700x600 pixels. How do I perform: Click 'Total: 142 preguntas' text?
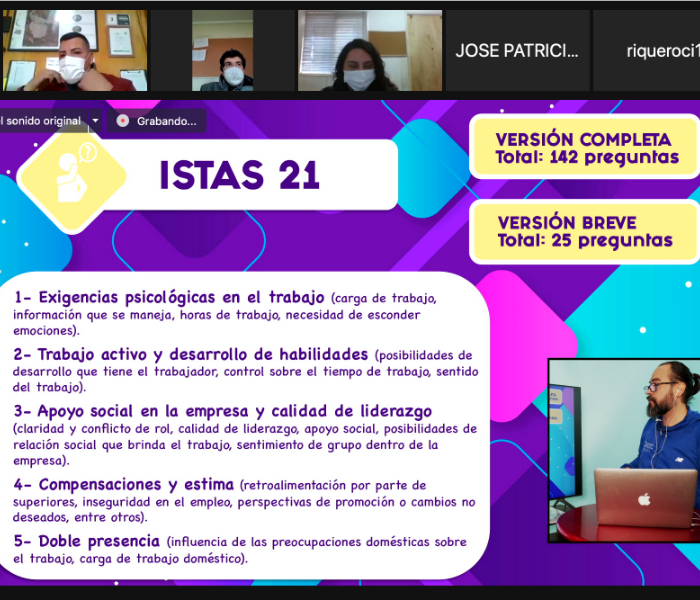pyautogui.click(x=587, y=158)
